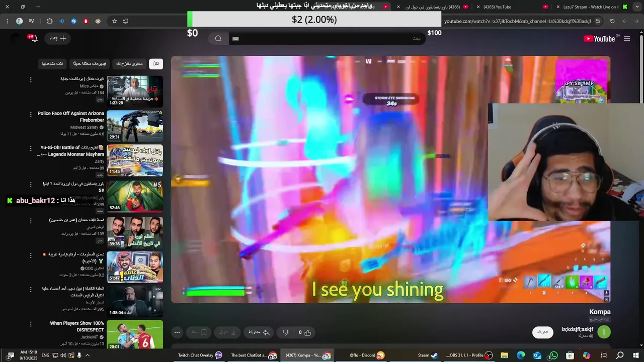Click the Shazam extension icon
644x362 pixels.
point(74,21)
